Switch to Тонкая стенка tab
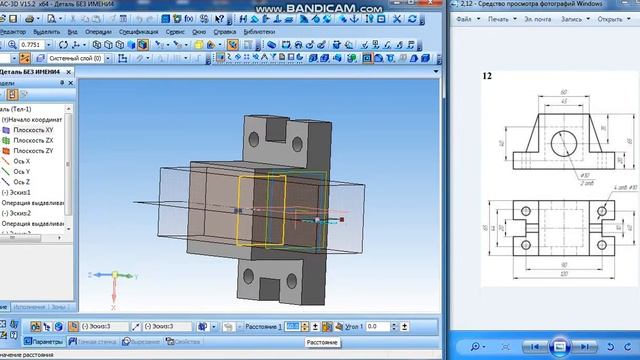The height and width of the screenshot is (360, 640). pyautogui.click(x=93, y=341)
